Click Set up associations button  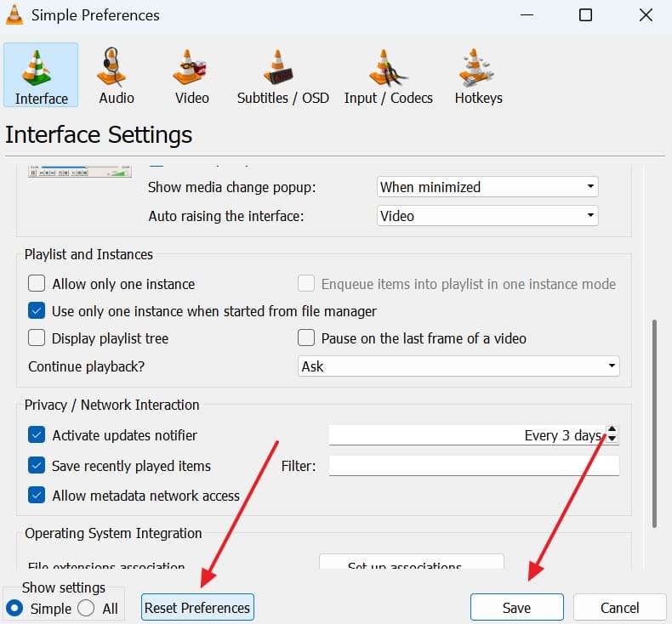pyautogui.click(x=412, y=562)
